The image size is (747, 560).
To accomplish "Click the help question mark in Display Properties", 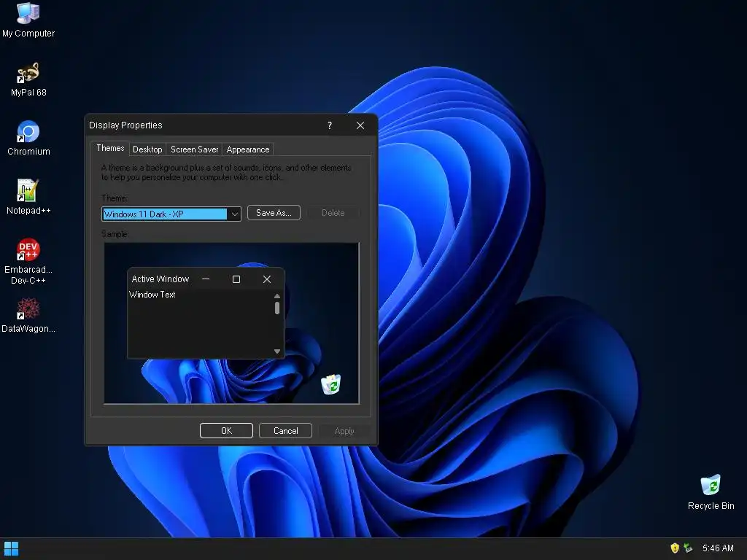I will click(x=330, y=125).
